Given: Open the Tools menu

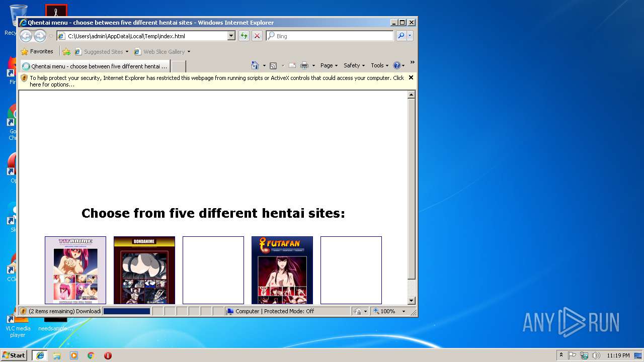Looking at the screenshot, I should pyautogui.click(x=379, y=65).
